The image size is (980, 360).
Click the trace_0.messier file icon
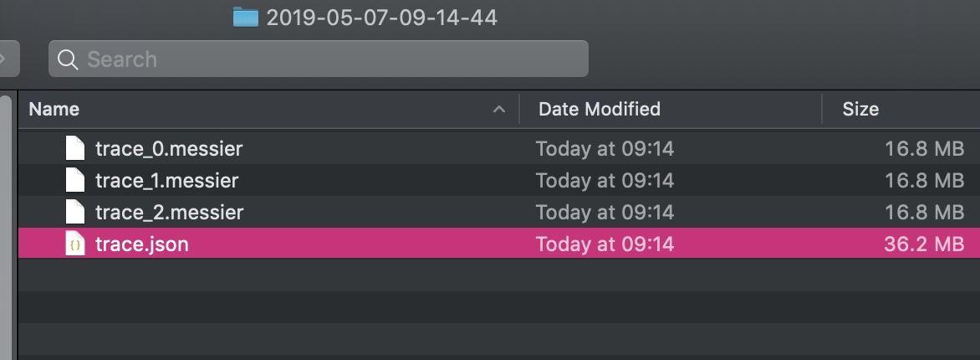click(75, 149)
